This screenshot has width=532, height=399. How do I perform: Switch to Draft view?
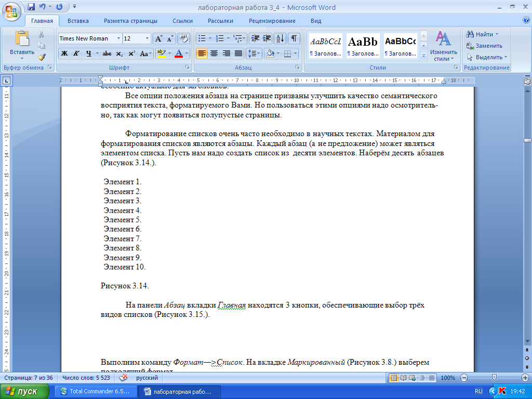[x=432, y=378]
